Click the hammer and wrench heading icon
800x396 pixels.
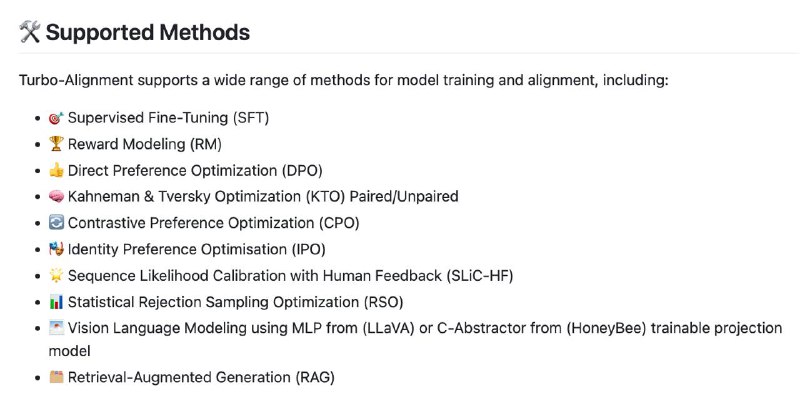(29, 32)
